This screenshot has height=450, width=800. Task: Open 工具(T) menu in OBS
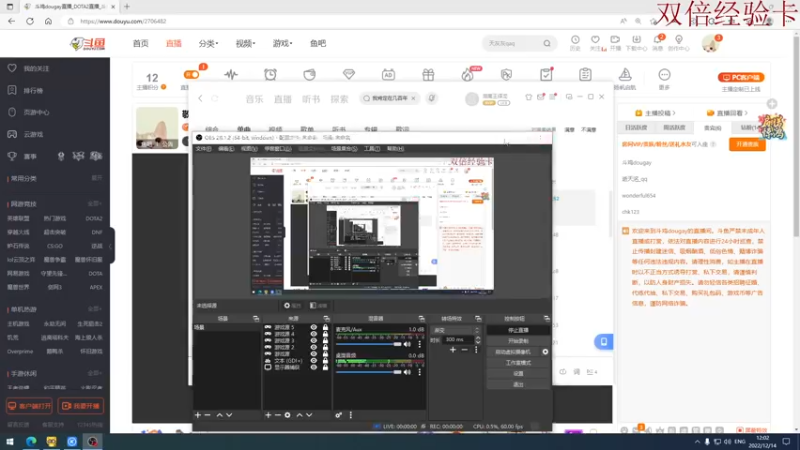(372, 148)
